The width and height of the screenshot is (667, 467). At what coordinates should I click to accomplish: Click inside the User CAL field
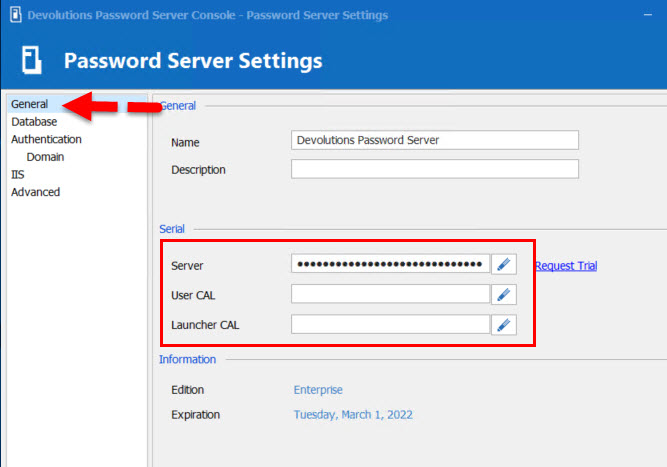coord(390,294)
